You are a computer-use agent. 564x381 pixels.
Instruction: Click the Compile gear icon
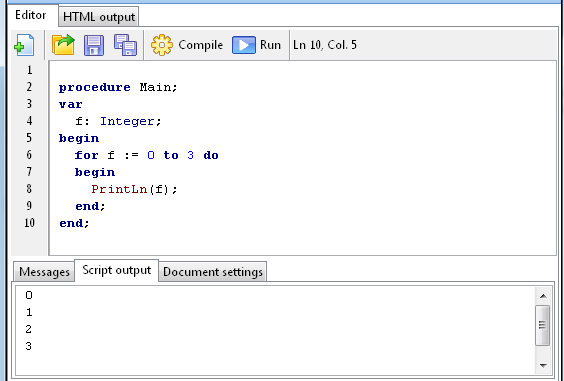click(162, 45)
